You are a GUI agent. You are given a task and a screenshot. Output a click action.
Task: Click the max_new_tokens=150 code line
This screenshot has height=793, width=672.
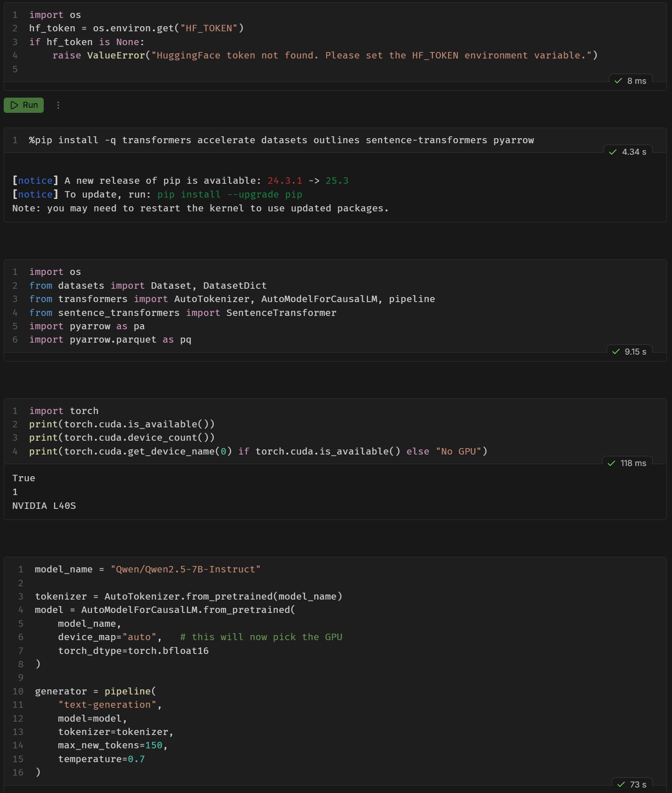(x=113, y=745)
